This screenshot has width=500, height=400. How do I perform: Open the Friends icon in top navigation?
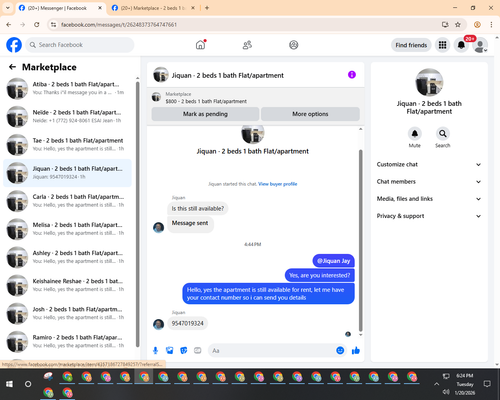247,45
